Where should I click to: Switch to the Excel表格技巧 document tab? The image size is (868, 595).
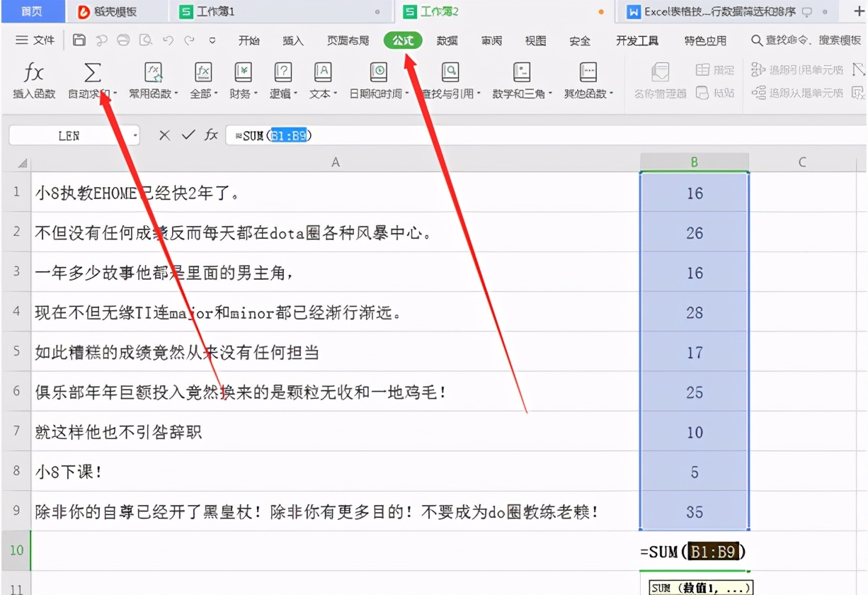[729, 11]
